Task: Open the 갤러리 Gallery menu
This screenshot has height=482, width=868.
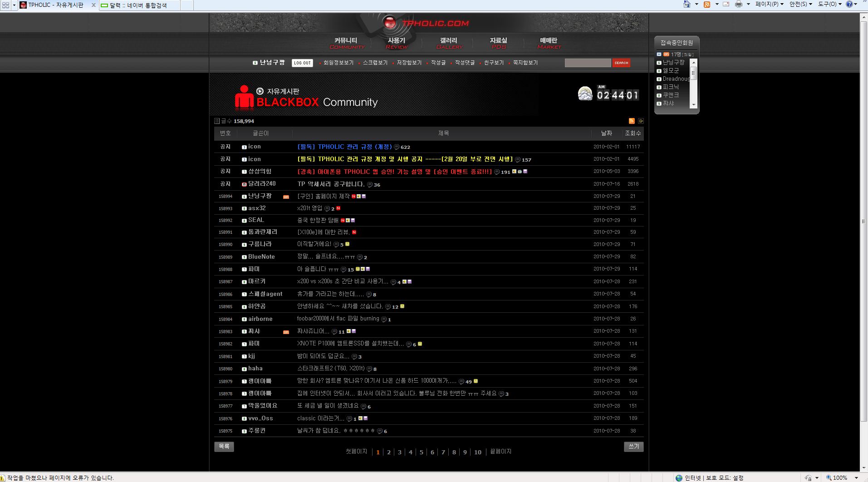Action: pyautogui.click(x=449, y=43)
